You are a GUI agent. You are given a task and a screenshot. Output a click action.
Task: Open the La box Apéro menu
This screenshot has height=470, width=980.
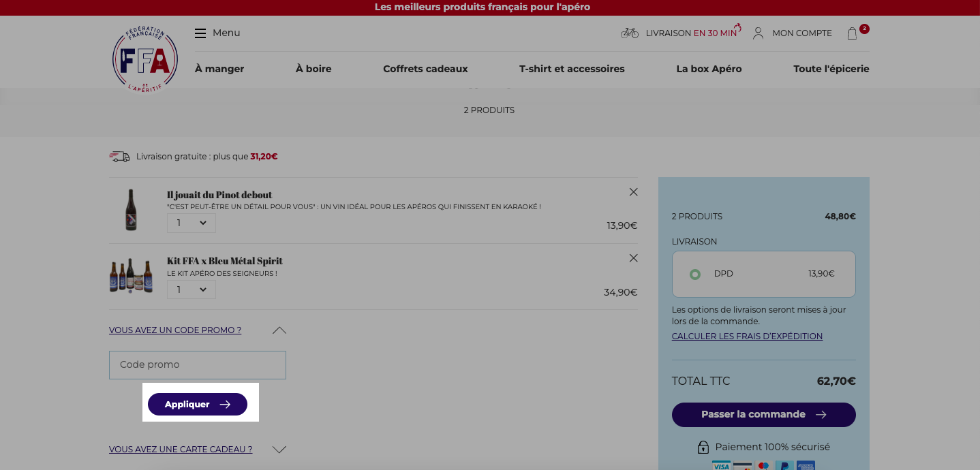click(x=709, y=69)
